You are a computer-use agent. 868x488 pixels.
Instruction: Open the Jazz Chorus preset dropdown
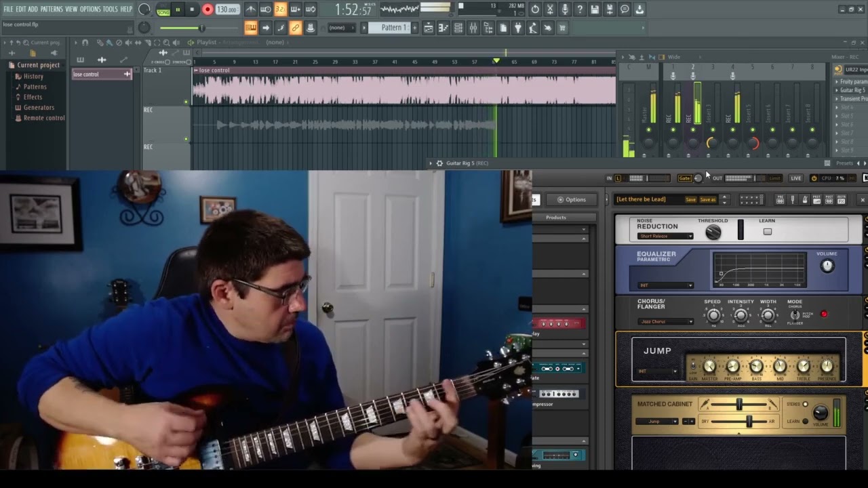665,321
